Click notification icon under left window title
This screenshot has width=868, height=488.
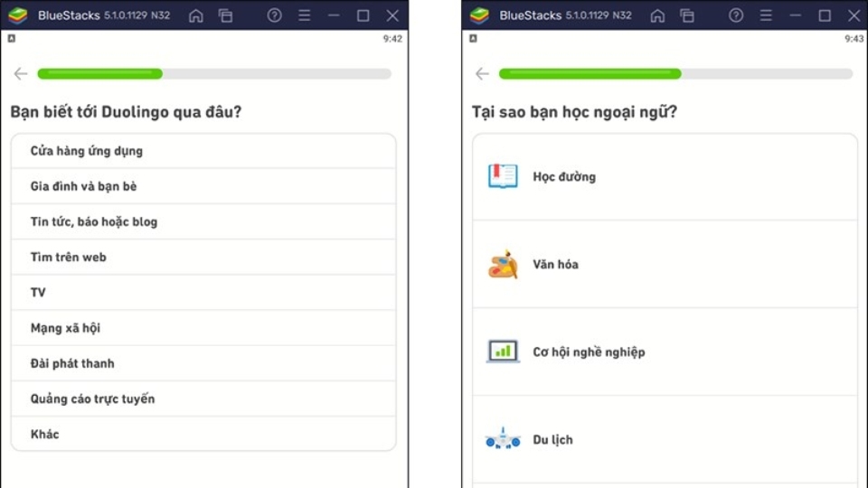(x=12, y=38)
